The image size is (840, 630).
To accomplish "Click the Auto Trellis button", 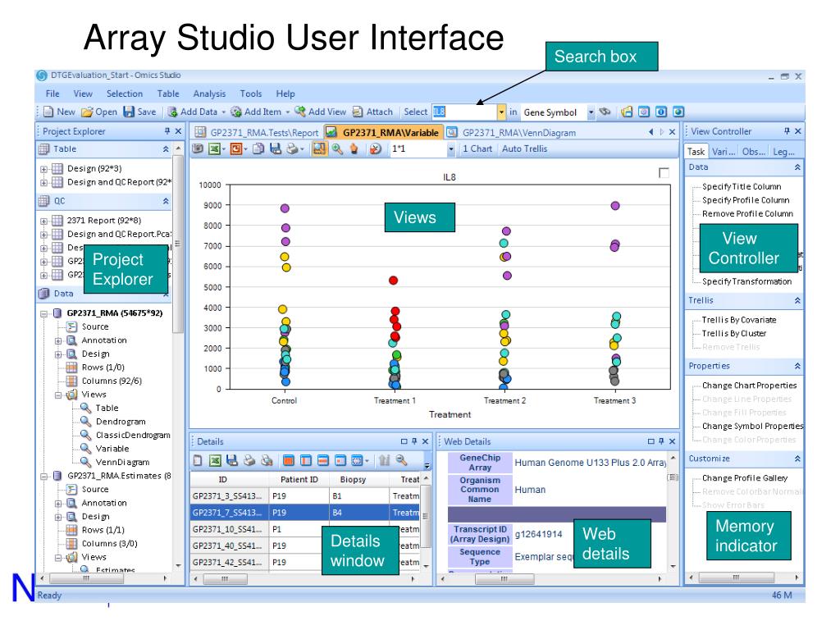I will click(x=524, y=149).
